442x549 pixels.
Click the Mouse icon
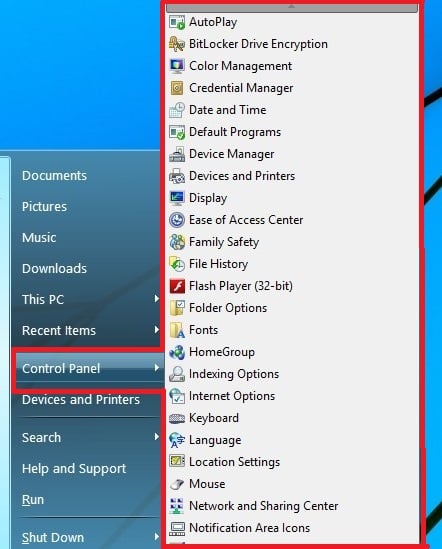[177, 484]
